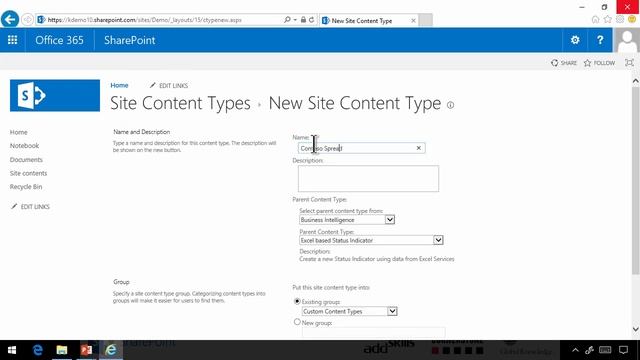Open the browser tools gear icon
Screen dimensions: 640x360
pos(620,19)
